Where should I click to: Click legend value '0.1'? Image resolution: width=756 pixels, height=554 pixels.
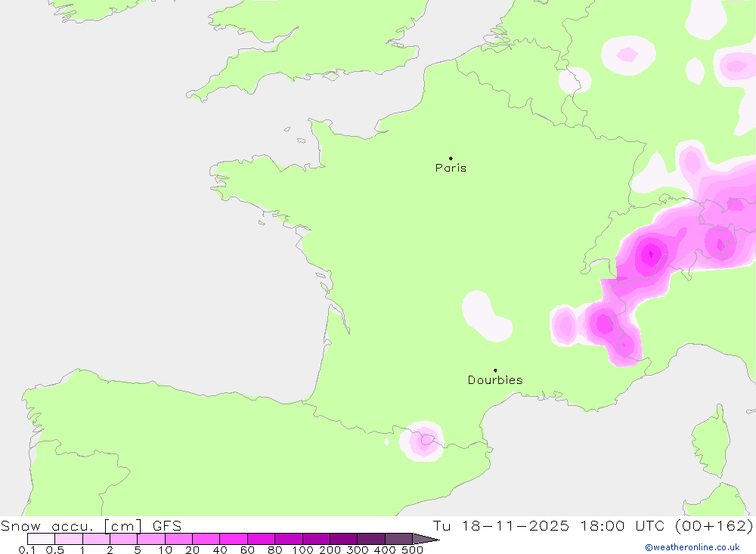click(27, 549)
